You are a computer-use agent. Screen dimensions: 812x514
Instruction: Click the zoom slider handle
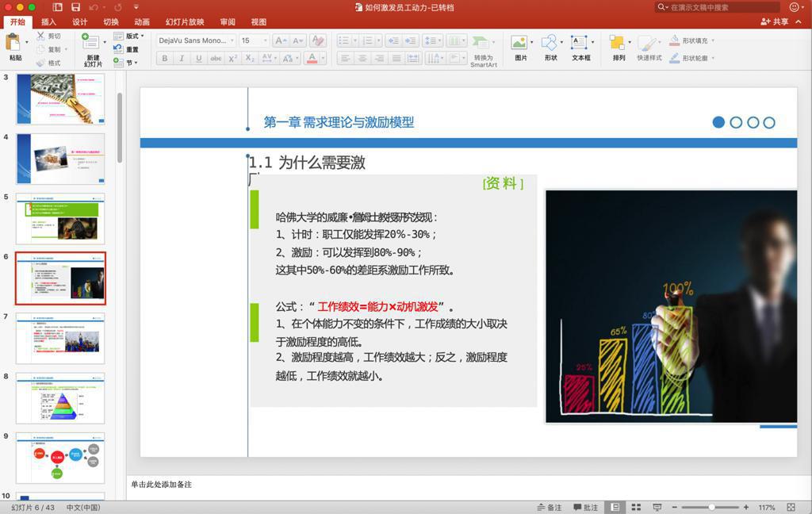pos(712,508)
